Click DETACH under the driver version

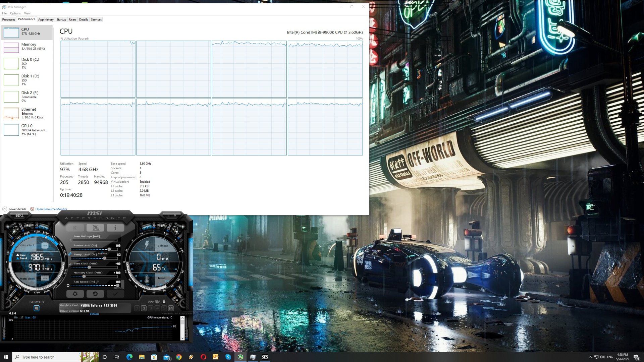(94, 314)
